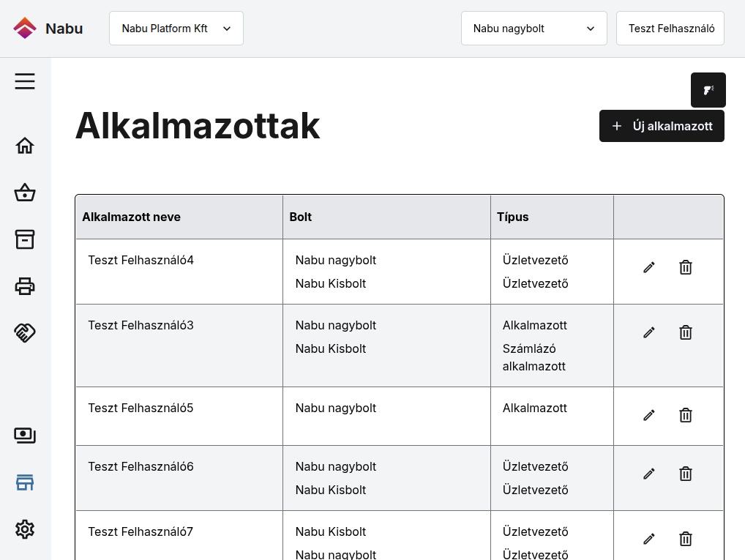The height and width of the screenshot is (560, 745).
Task: Delete Teszt Felhasználó5 with the trash icon
Action: [x=686, y=416]
